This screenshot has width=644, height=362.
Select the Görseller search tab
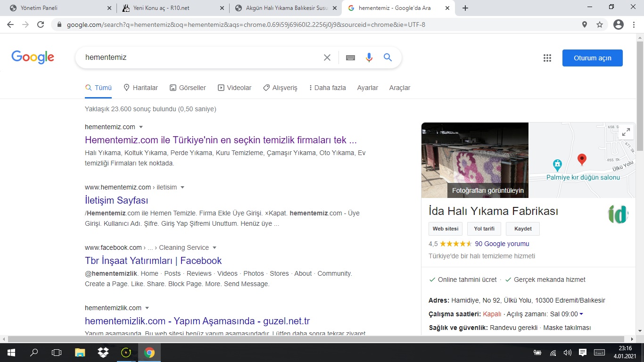click(x=188, y=88)
